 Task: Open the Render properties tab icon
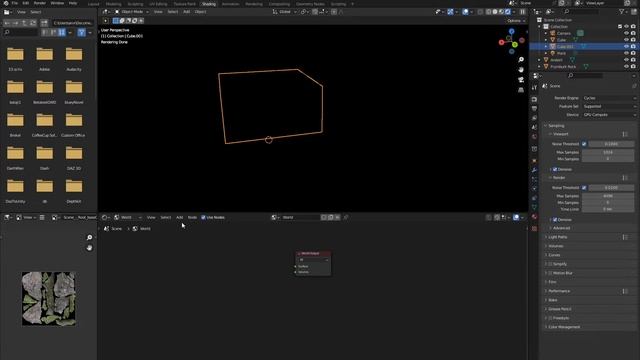click(534, 99)
